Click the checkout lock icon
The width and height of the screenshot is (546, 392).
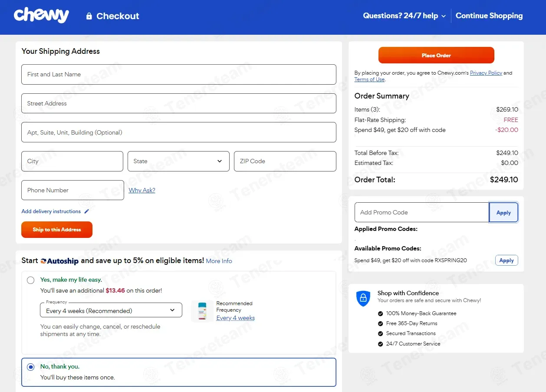coord(89,16)
